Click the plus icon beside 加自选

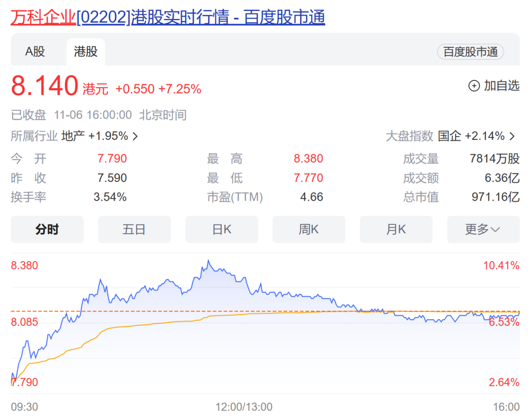pos(474,86)
